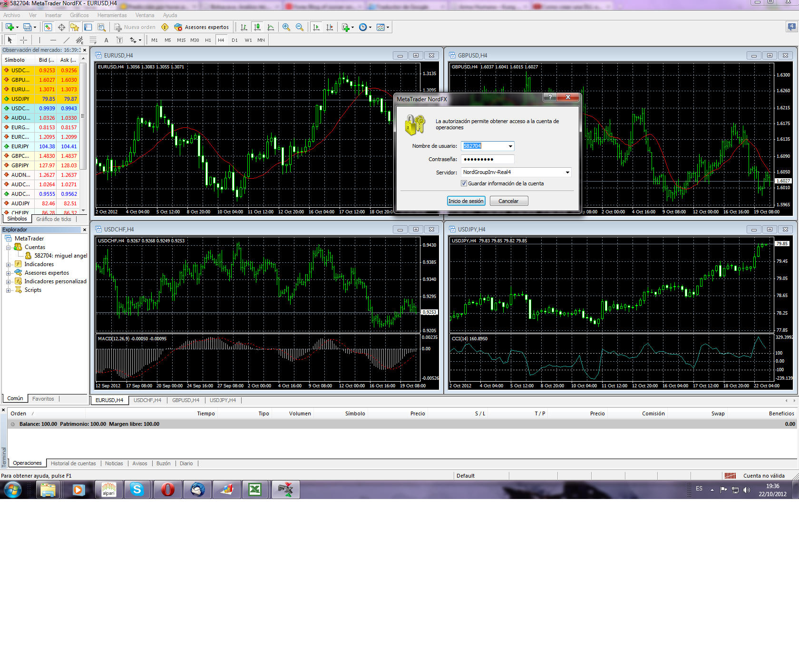The height and width of the screenshot is (672, 799).
Task: Open Skype from the taskbar
Action: tap(137, 489)
